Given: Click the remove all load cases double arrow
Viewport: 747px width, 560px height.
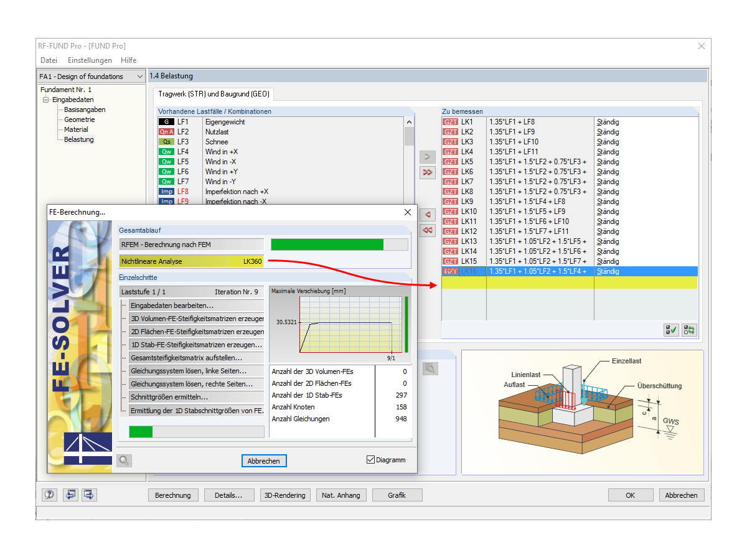Looking at the screenshot, I should (x=428, y=230).
